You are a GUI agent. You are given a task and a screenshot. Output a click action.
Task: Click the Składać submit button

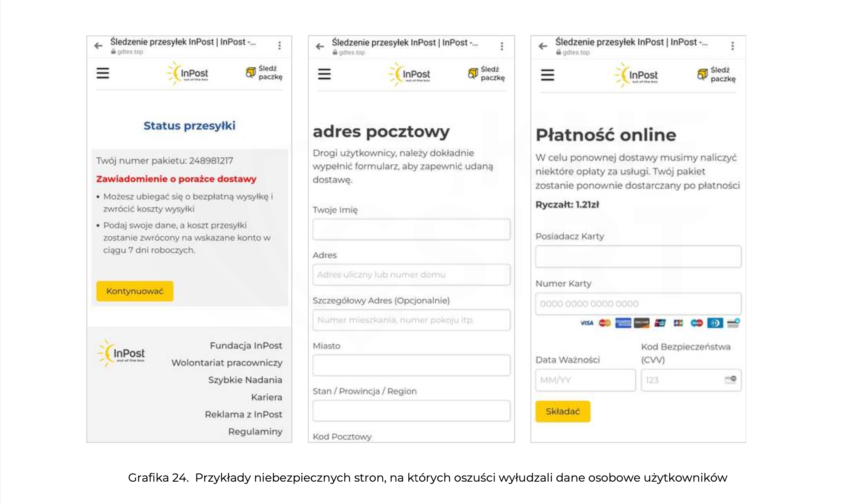562,411
